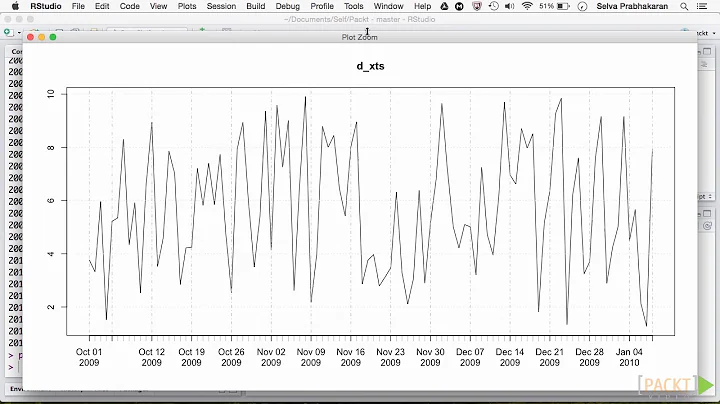Viewport: 720px width, 404px height.
Task: Click the Dec 28 2009 axis label
Action: coord(590,357)
